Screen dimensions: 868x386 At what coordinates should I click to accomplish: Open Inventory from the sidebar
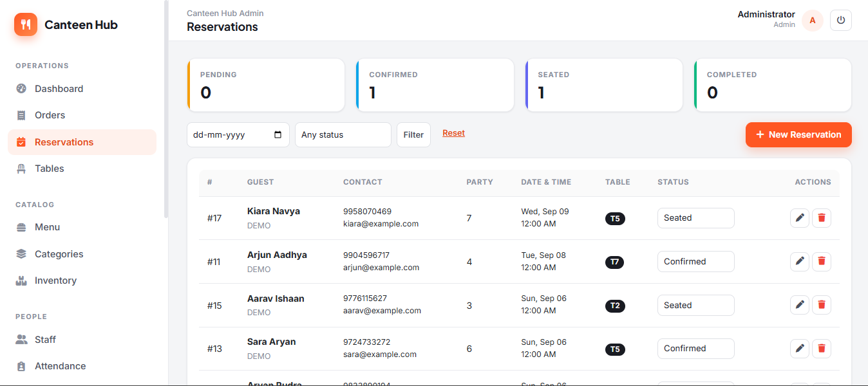pos(82,280)
